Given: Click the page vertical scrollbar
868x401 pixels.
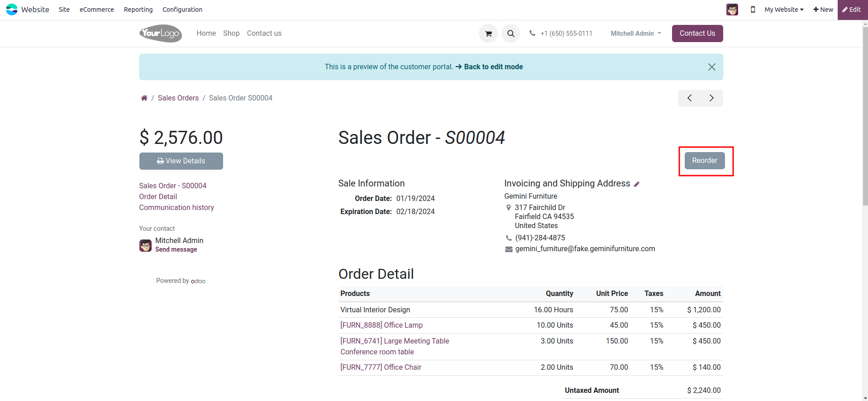Looking at the screenshot, I should [865, 136].
